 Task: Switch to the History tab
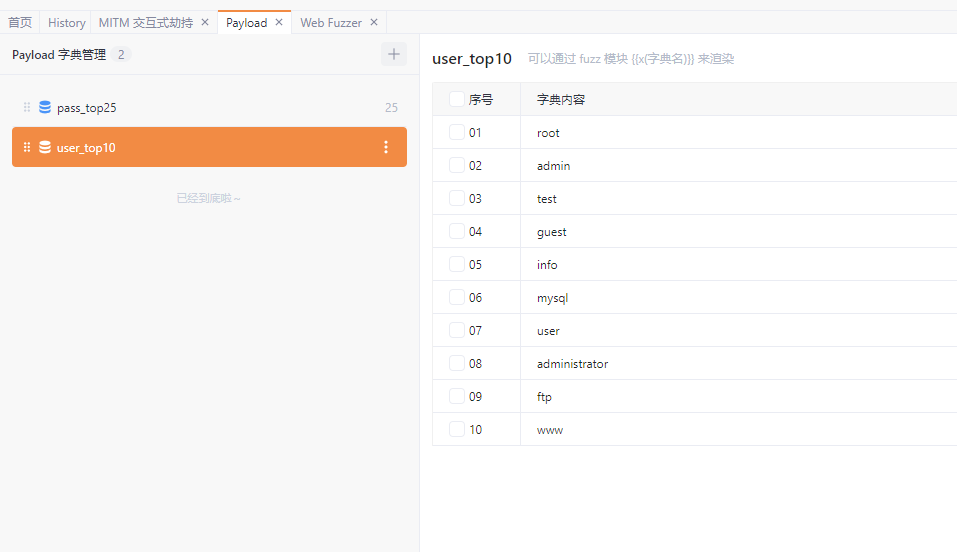[x=67, y=23]
